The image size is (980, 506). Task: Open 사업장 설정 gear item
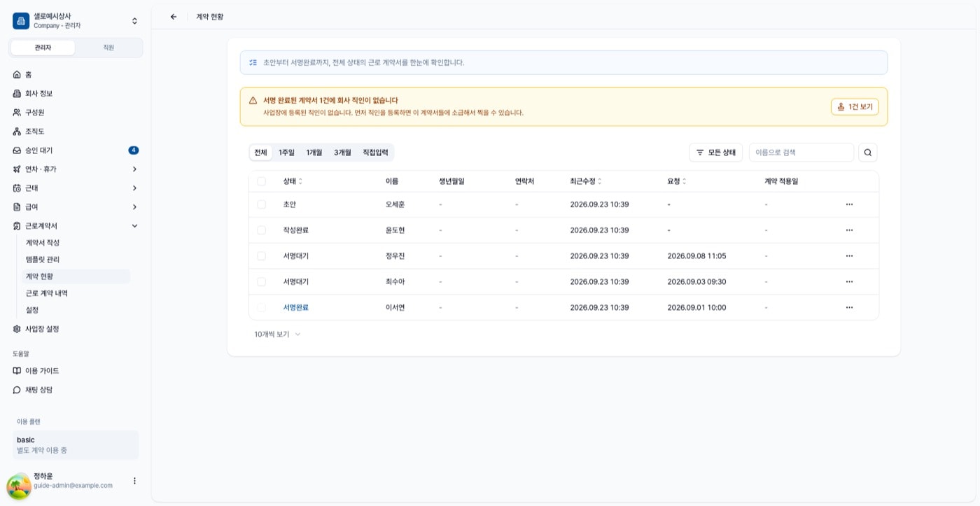point(76,328)
